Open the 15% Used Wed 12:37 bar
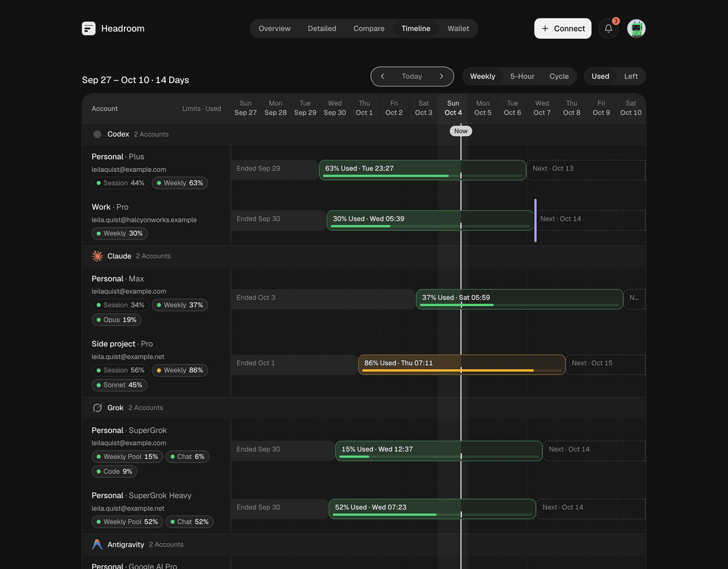728x569 pixels. (439, 451)
